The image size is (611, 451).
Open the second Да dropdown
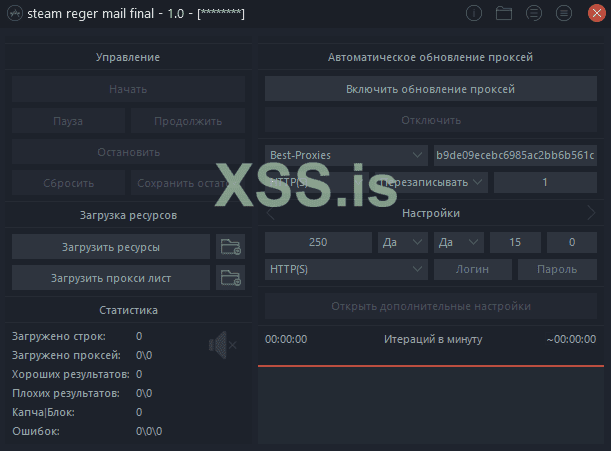[x=459, y=242]
